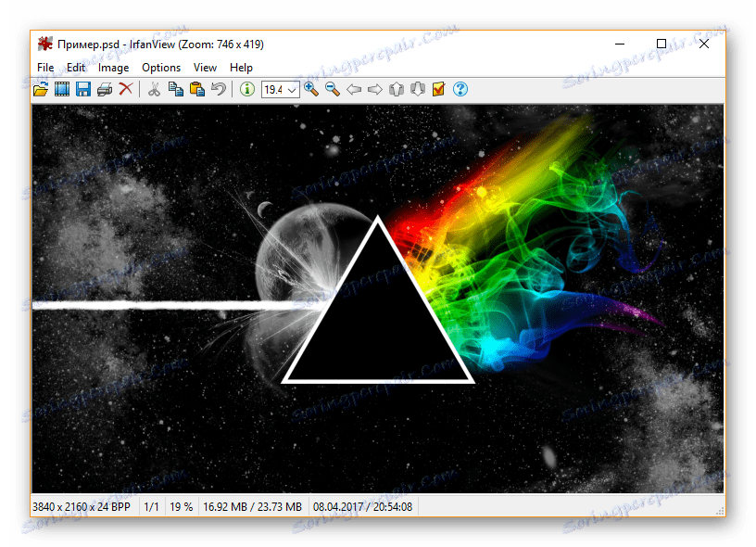Open the View menu
Image resolution: width=756 pixels, height=547 pixels.
click(205, 68)
